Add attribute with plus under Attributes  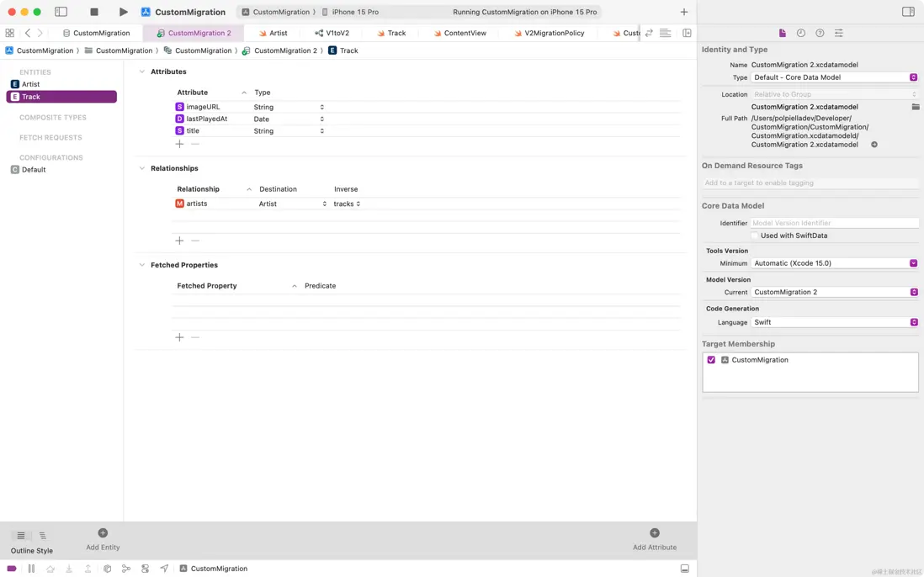click(x=180, y=144)
